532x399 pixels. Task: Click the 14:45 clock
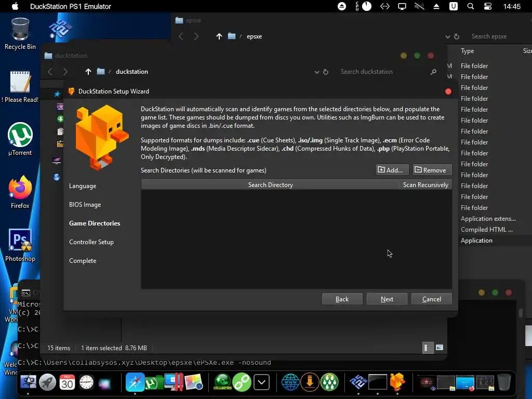pos(512,6)
